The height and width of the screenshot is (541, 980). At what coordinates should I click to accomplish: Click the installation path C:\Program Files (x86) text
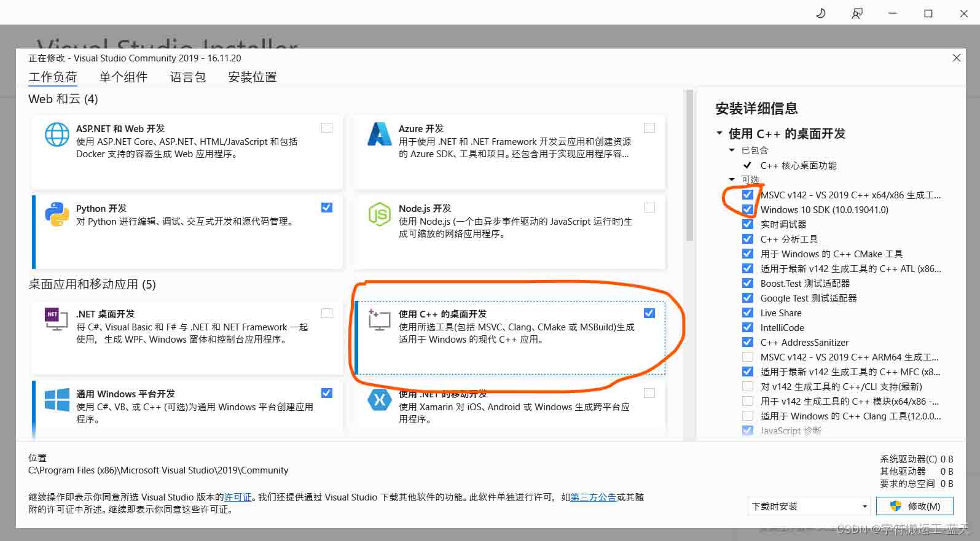point(158,470)
